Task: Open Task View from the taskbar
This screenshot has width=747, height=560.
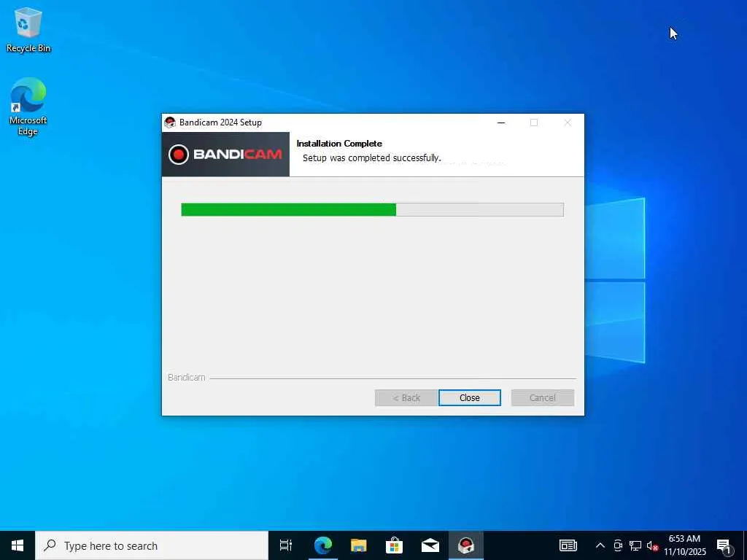Action: click(286, 545)
